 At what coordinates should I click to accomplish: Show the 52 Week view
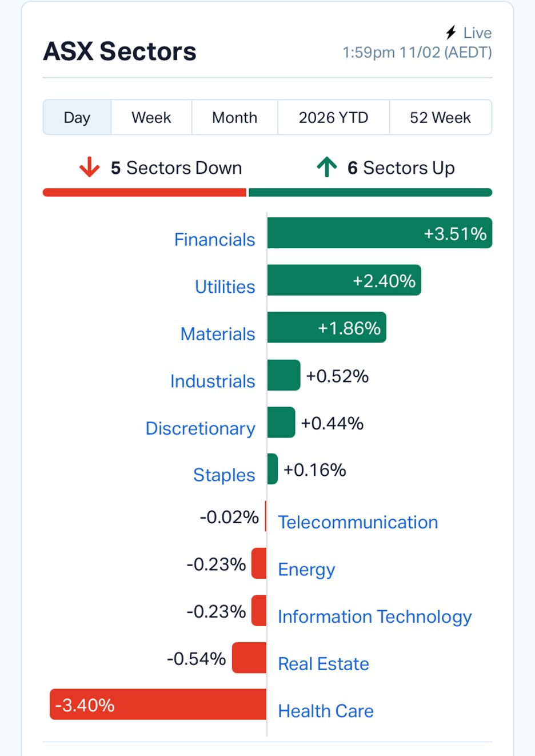pyautogui.click(x=440, y=118)
